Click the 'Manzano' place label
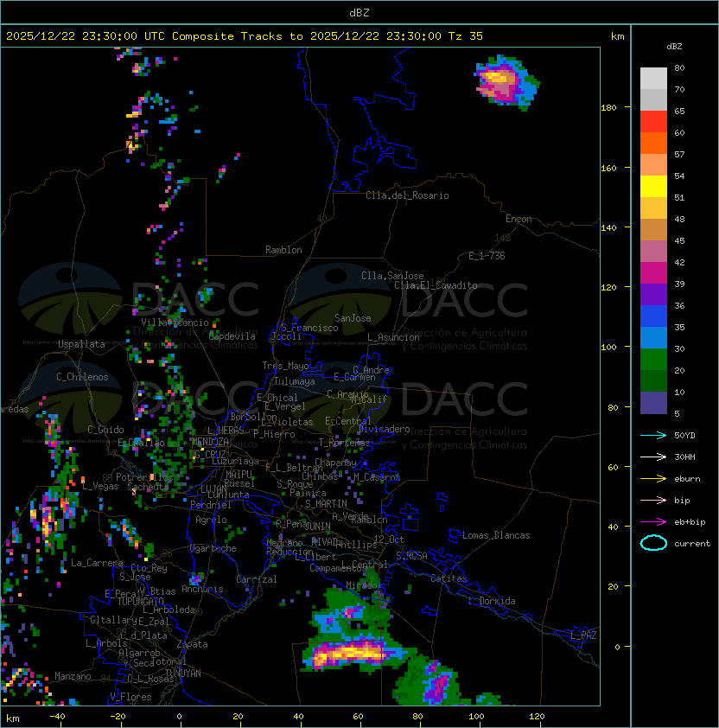719x728 pixels. [73, 676]
